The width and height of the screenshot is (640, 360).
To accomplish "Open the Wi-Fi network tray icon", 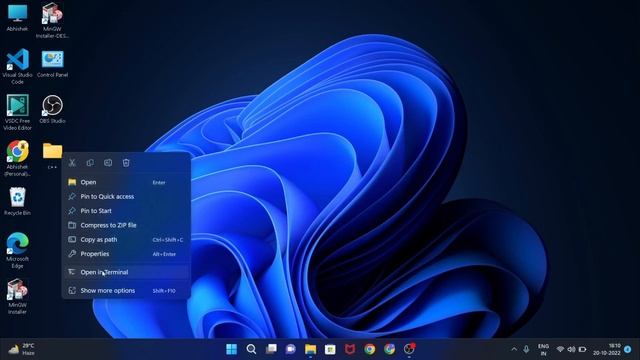I will (560, 349).
